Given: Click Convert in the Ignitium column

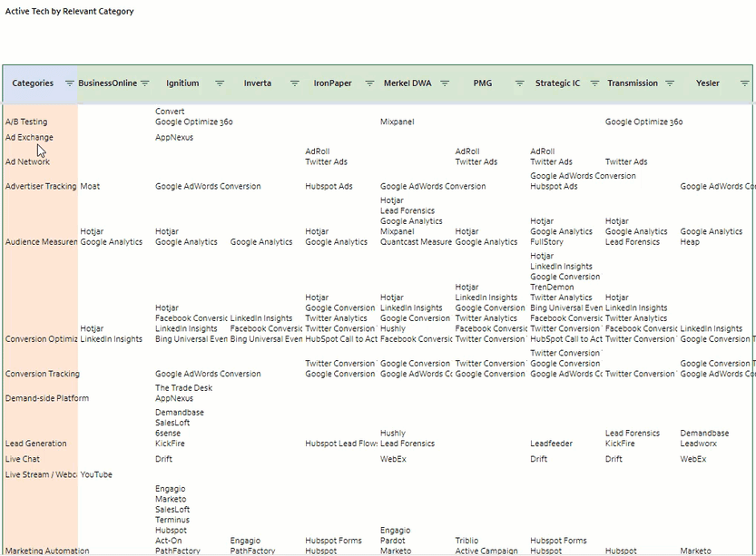Looking at the screenshot, I should coord(170,112).
